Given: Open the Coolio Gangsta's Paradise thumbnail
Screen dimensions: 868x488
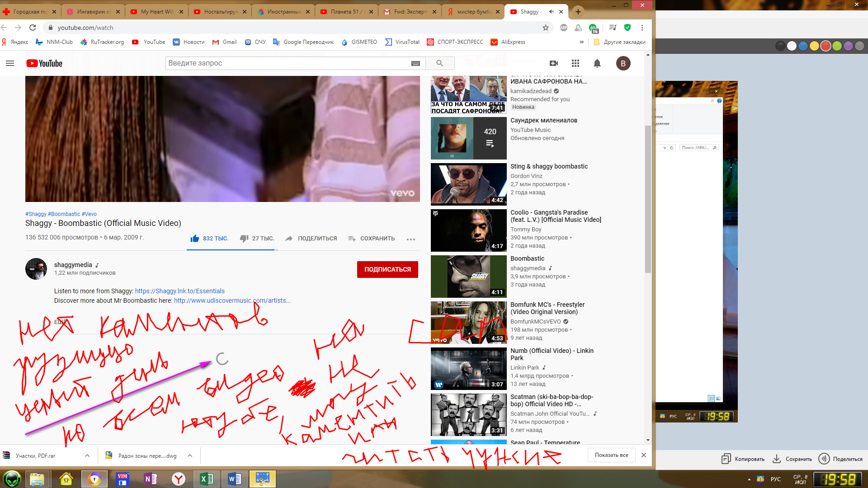Looking at the screenshot, I should 468,230.
